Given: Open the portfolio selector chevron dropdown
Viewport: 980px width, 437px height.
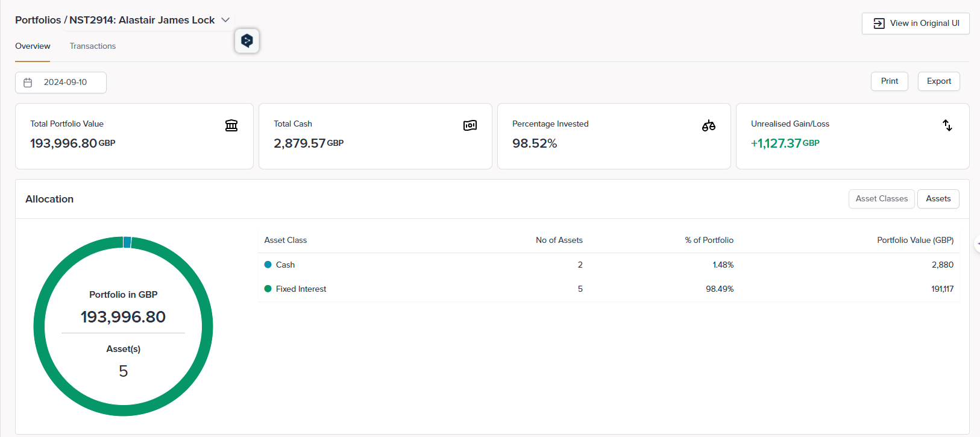Looking at the screenshot, I should [x=225, y=20].
